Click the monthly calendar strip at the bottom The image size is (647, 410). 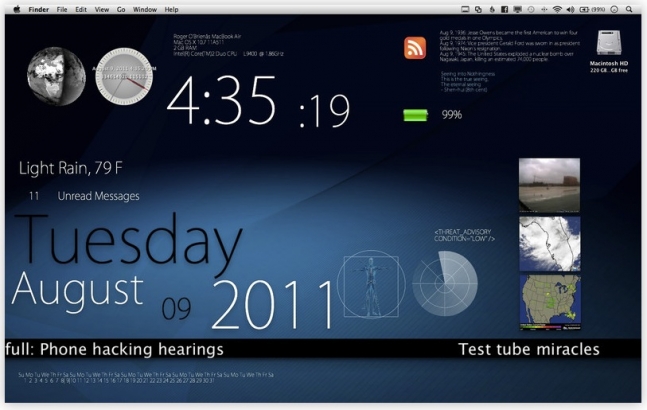click(x=146, y=377)
